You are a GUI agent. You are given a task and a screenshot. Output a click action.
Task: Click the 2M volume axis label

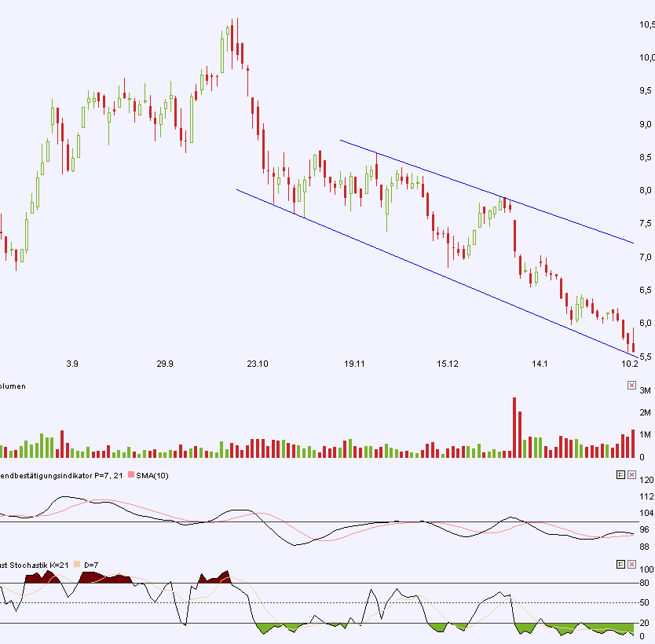click(645, 412)
